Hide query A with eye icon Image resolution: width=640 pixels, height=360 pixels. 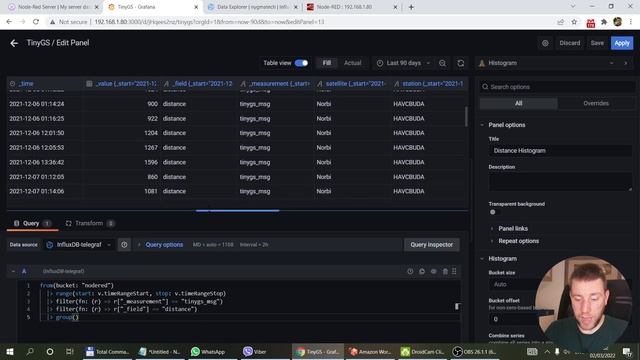click(433, 271)
